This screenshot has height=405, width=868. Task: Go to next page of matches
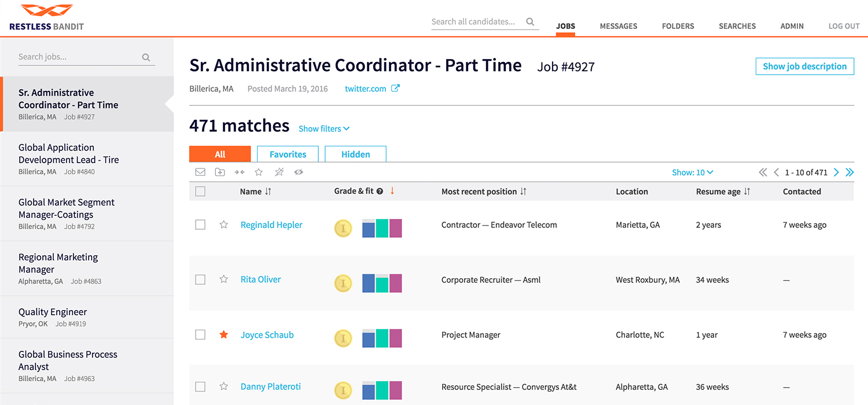coord(836,172)
